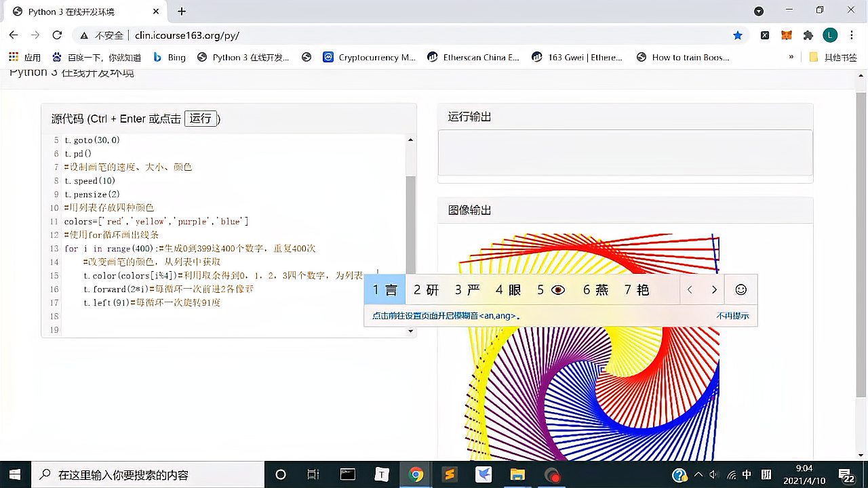Open the Chrome three-dot menu
This screenshot has height=488, width=868.
click(852, 35)
